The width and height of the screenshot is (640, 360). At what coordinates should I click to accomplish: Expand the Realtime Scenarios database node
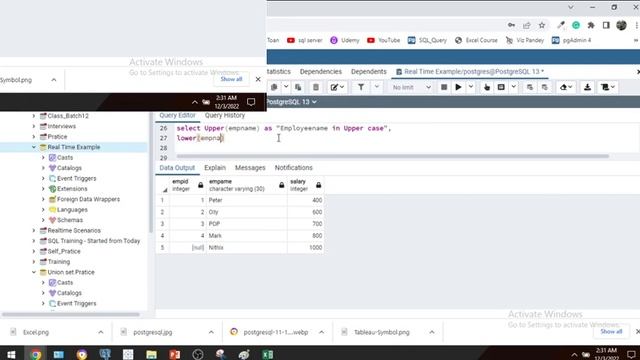pos(34,231)
